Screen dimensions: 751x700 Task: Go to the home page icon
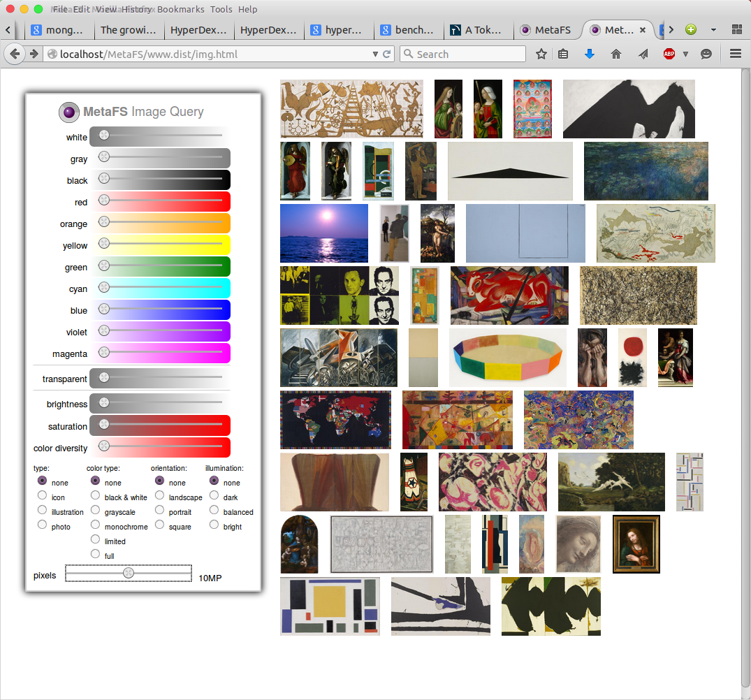(x=616, y=54)
